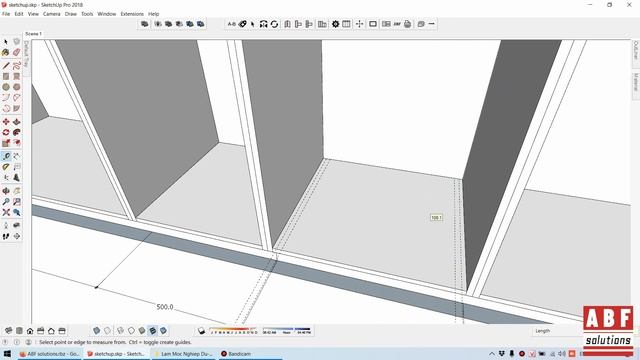640x360 pixels.
Task: Expand the Default Tray side tab
Action: coord(27,57)
